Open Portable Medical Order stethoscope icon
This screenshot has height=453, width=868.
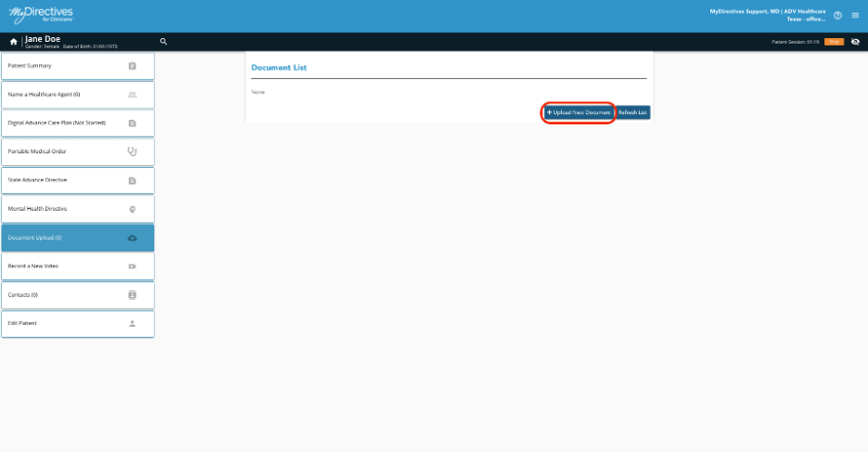point(133,151)
